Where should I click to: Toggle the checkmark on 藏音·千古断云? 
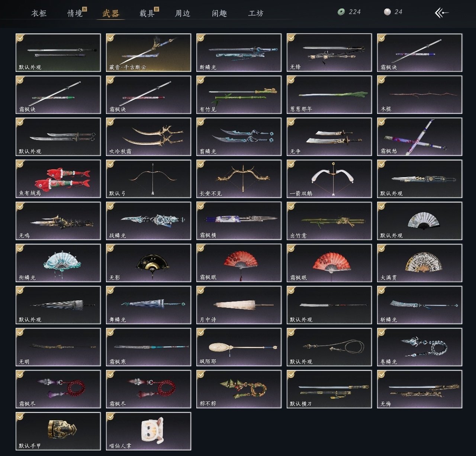click(110, 38)
